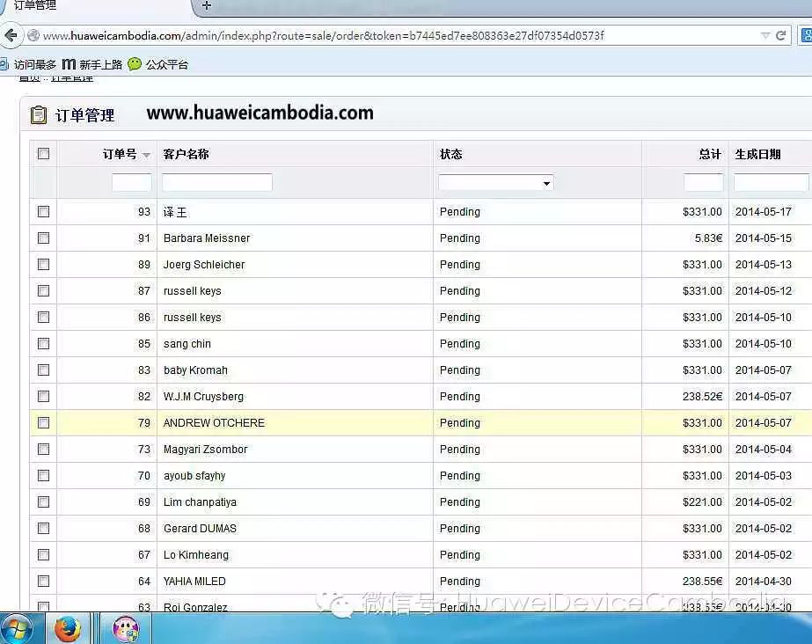Click total 238.52€ for W.J.M Cruysberg

click(x=702, y=397)
